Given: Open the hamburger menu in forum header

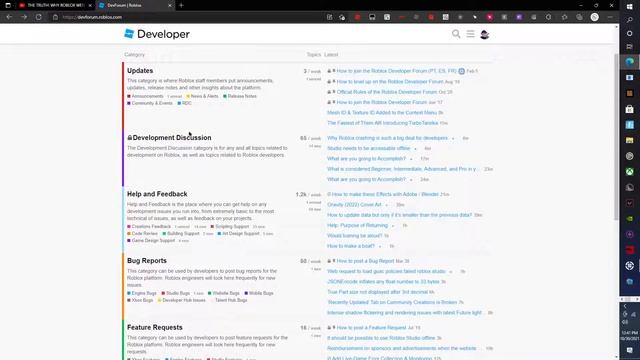Looking at the screenshot, I should click(471, 34).
